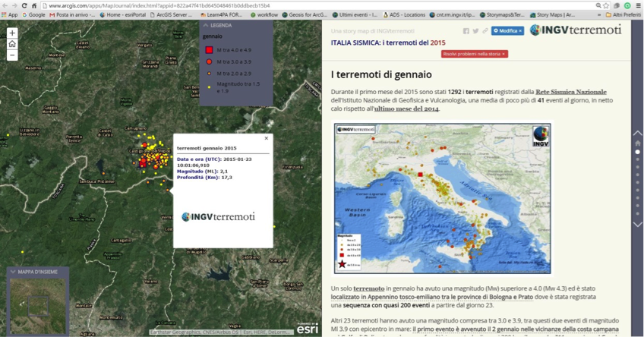Click the Risolvi problemi nella storia button
The width and height of the screenshot is (644, 337).
[475, 54]
